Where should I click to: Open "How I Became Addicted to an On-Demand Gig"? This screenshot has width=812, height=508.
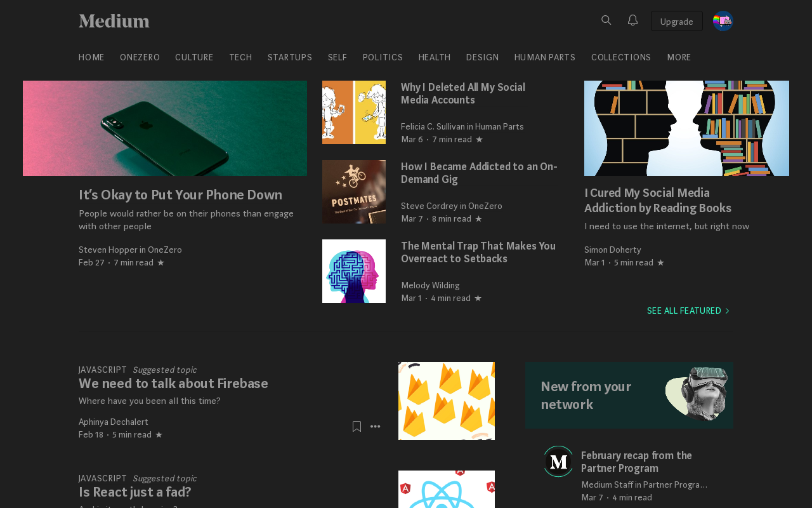pos(479,173)
